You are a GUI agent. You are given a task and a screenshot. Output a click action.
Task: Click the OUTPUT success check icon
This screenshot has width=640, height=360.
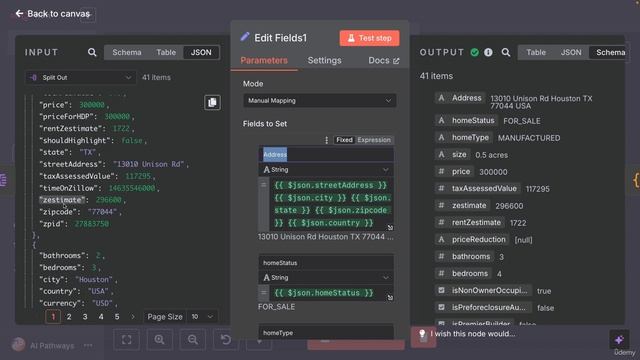(474, 52)
